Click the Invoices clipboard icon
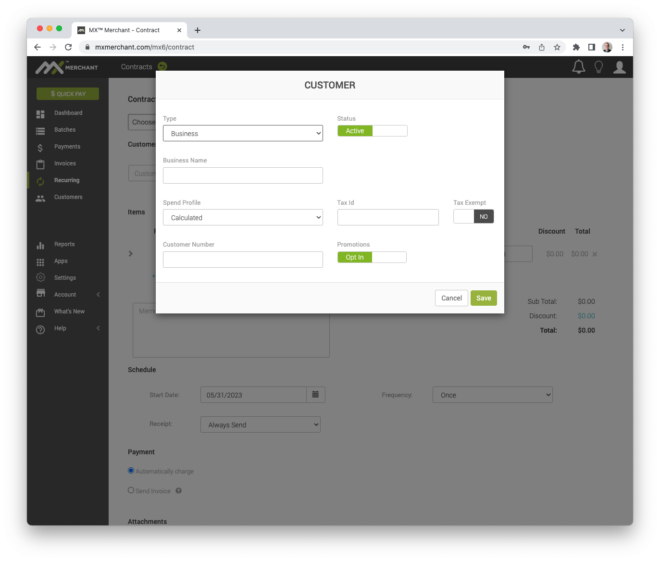This screenshot has width=660, height=561. tap(40, 164)
